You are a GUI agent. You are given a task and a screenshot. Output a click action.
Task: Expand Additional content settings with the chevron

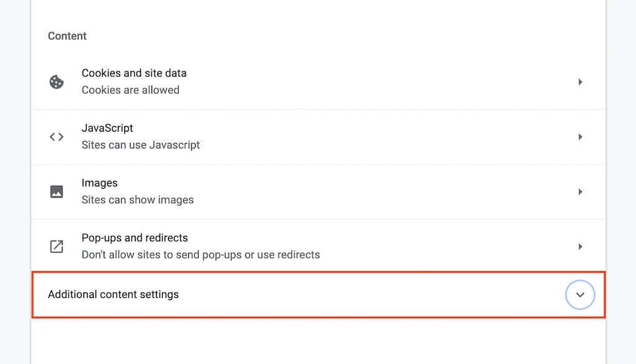pyautogui.click(x=580, y=295)
